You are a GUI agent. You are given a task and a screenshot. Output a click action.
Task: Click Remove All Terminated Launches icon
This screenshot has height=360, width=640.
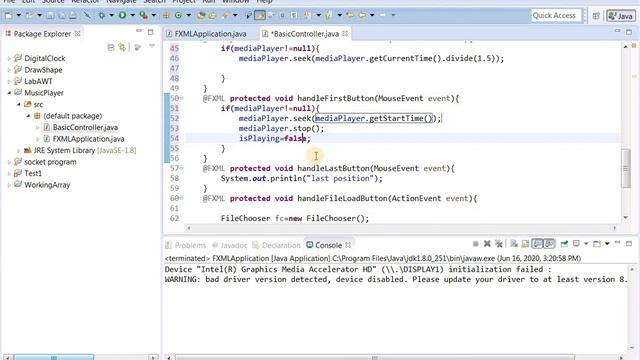pyautogui.click(x=498, y=244)
